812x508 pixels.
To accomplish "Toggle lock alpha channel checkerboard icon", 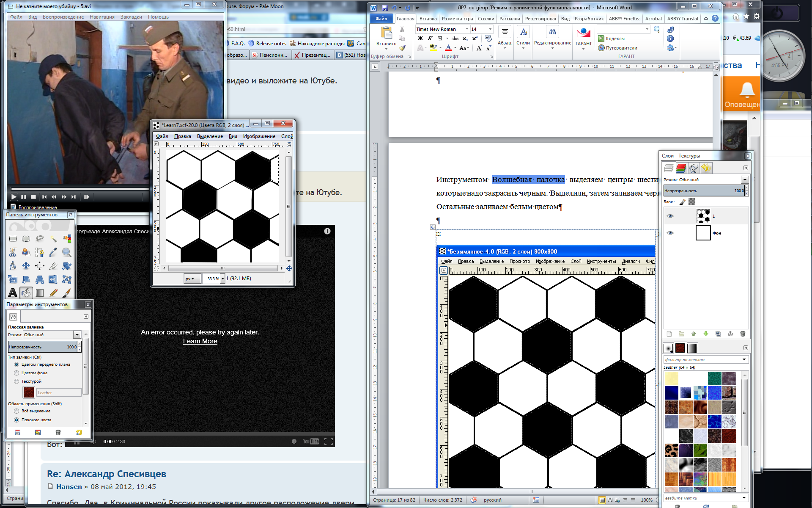I will pos(692,202).
